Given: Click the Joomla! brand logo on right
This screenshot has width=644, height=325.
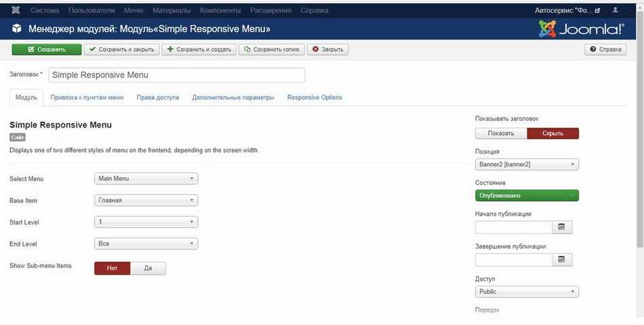Looking at the screenshot, I should pyautogui.click(x=581, y=29).
